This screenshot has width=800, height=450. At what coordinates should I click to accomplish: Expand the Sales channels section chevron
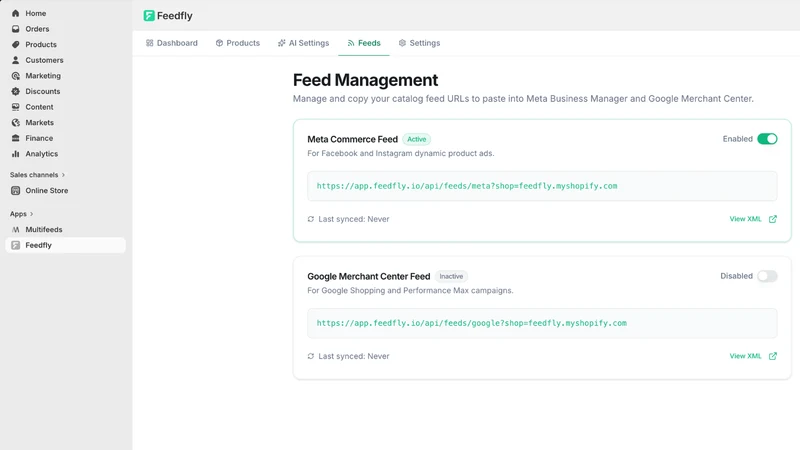[63, 175]
